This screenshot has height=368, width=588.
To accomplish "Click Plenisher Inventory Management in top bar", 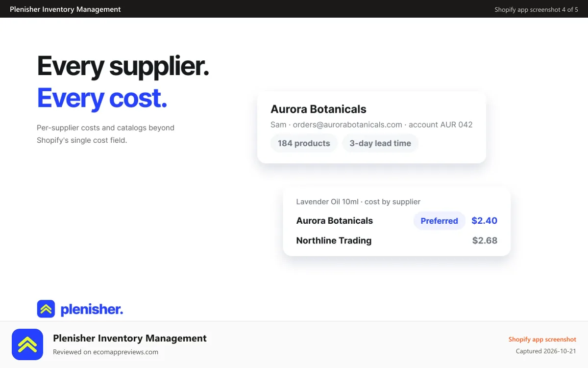I will click(65, 9).
